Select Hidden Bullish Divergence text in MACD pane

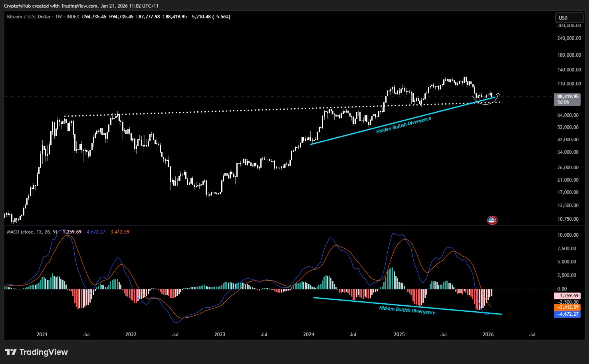tap(407, 310)
